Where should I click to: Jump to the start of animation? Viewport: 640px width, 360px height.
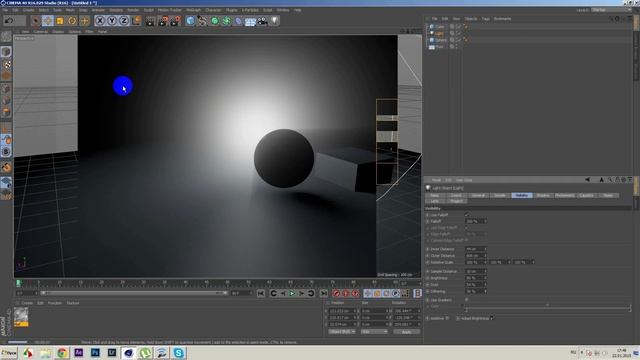(261, 293)
